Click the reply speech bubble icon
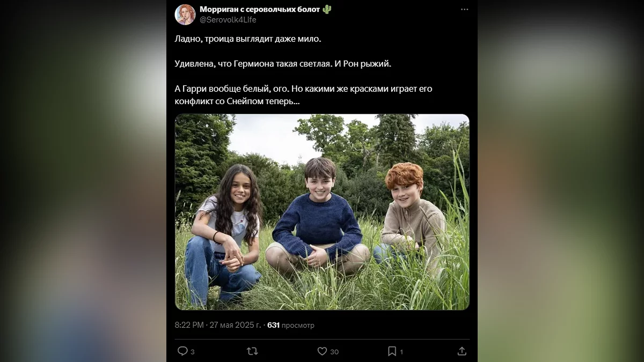The height and width of the screenshot is (362, 644). tap(182, 351)
